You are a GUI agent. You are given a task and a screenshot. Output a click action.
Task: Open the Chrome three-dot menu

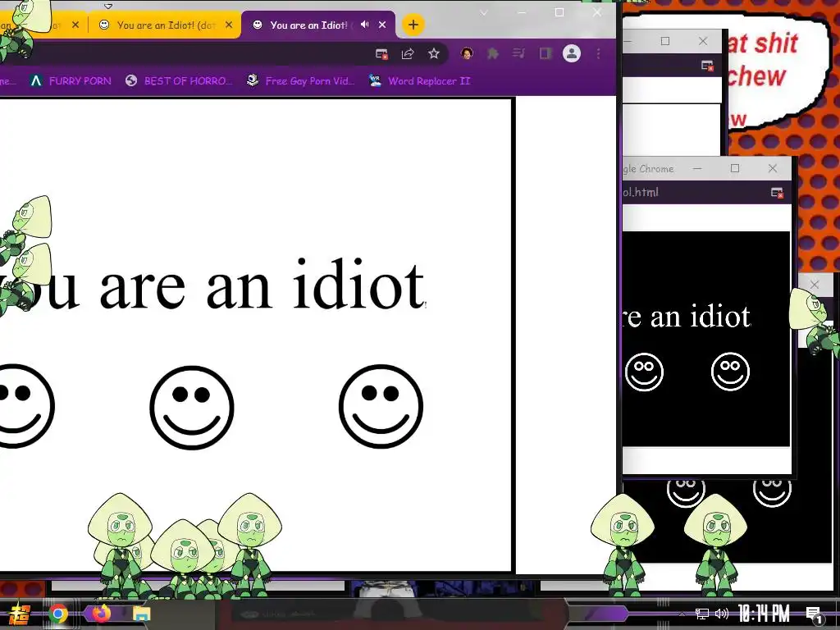(x=598, y=53)
